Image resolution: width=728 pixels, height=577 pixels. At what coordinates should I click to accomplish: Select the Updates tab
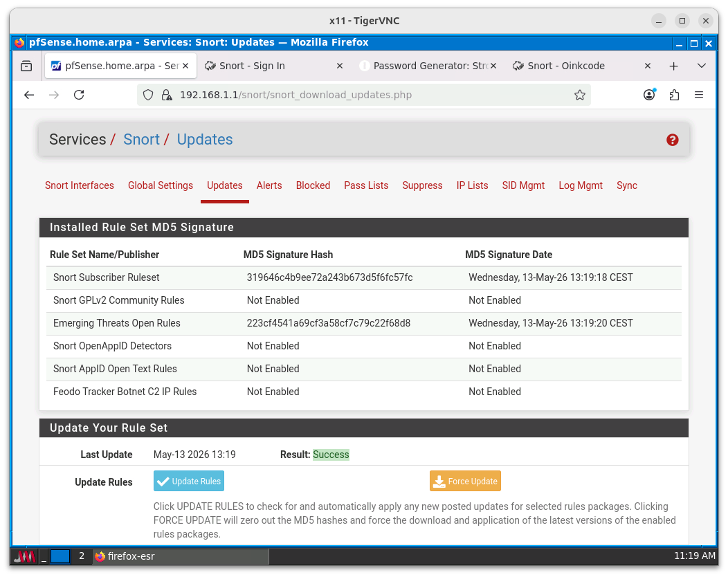coord(225,185)
